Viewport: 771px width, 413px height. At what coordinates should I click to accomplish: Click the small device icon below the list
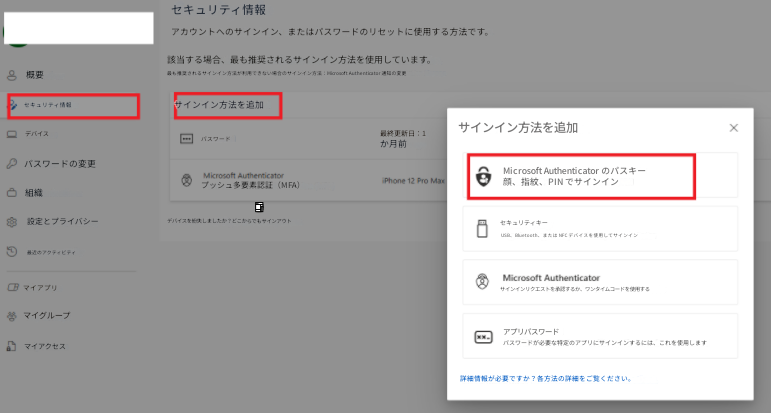click(260, 207)
